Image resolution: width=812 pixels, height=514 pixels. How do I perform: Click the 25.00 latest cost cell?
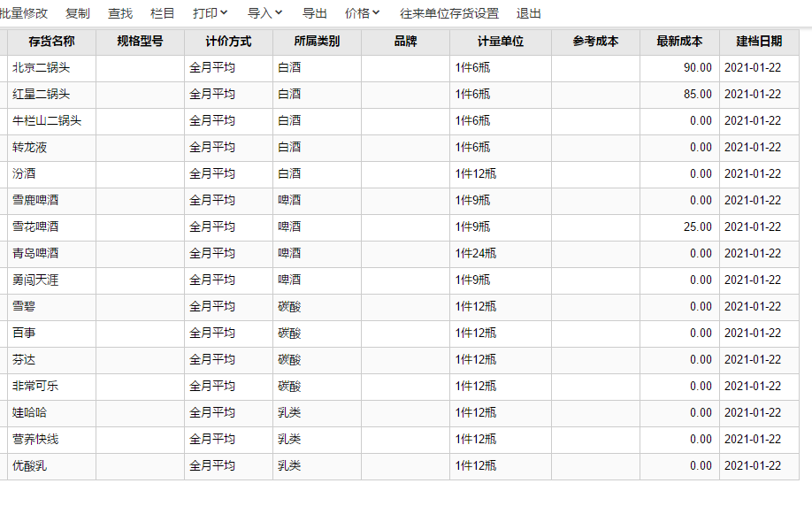(679, 227)
